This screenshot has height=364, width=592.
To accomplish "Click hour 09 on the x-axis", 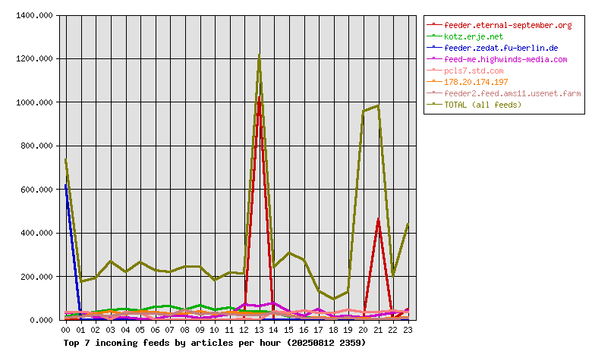I will (x=200, y=330).
